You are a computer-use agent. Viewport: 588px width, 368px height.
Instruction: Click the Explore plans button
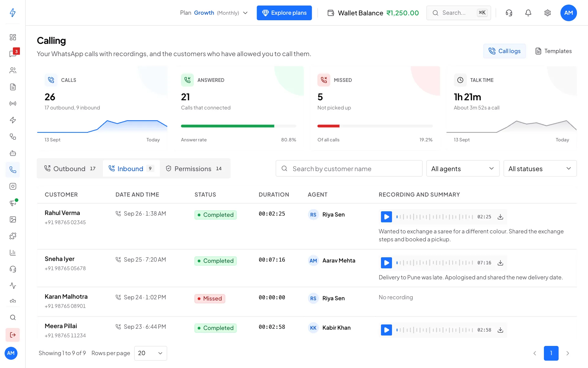tap(284, 13)
